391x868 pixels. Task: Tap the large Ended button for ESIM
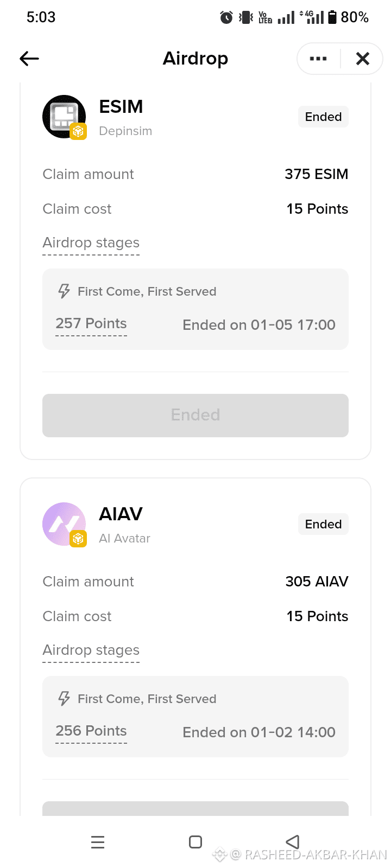click(x=195, y=416)
